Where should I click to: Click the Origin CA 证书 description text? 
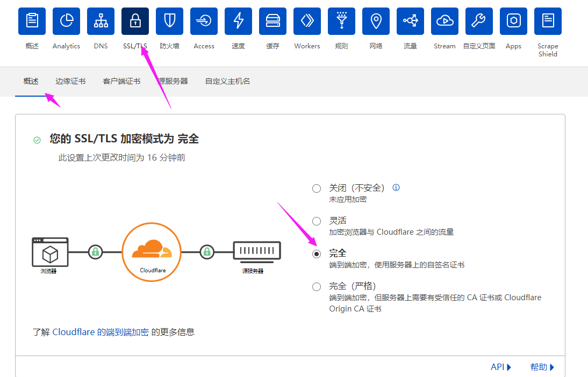click(x=355, y=309)
